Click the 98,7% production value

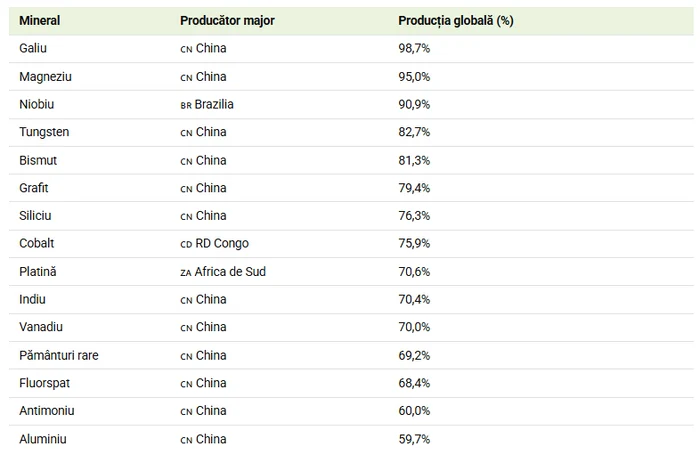tap(414, 48)
